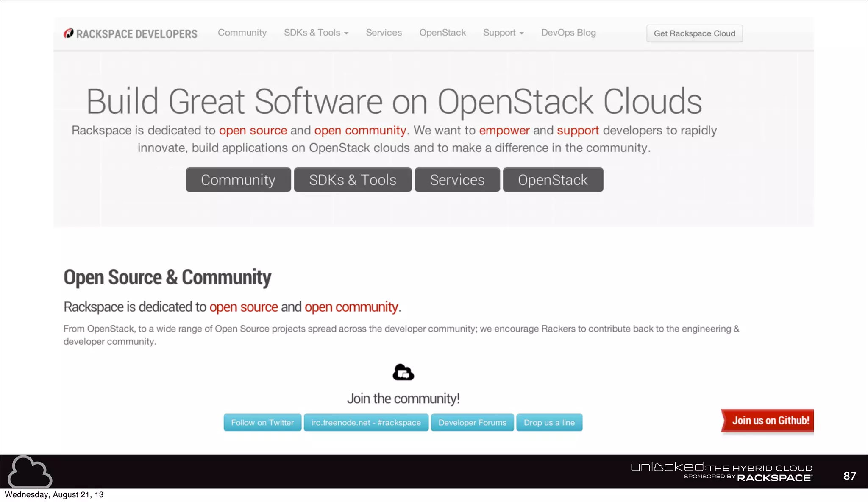Expand the Support nav dropdown

503,33
